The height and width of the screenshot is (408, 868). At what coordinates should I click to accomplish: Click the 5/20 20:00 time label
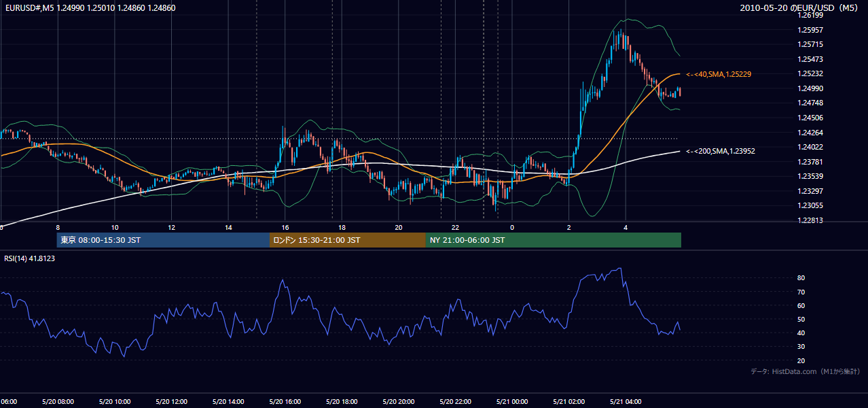pyautogui.click(x=399, y=402)
